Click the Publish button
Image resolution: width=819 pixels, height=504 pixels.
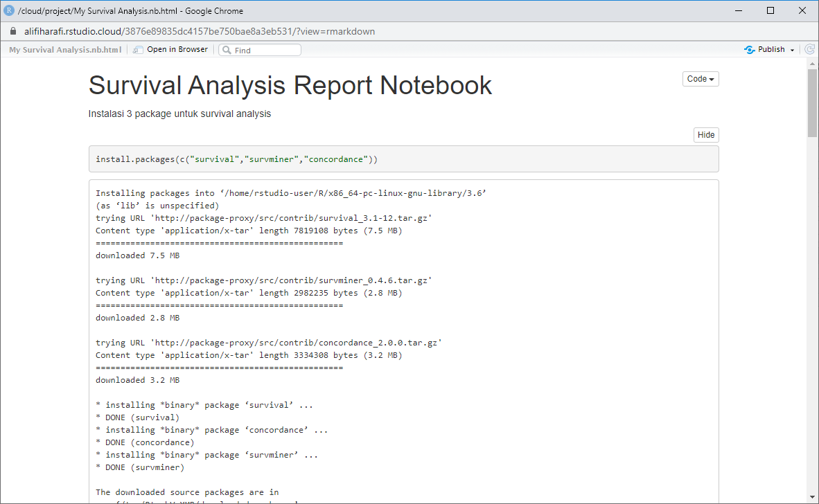765,50
